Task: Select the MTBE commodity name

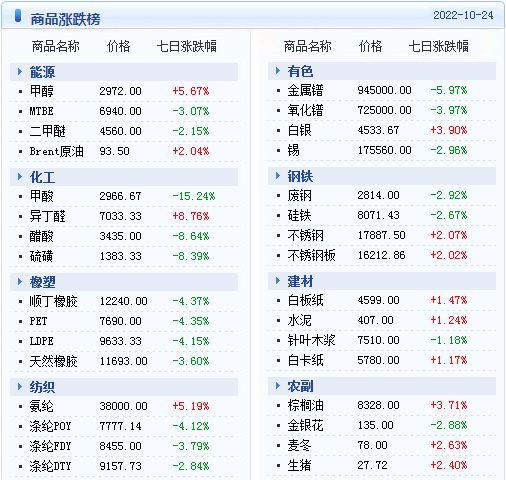Action: click(42, 111)
